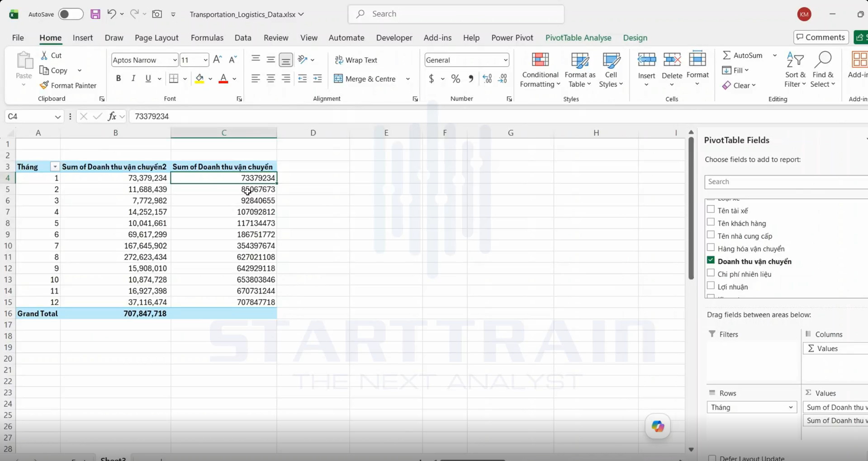This screenshot has width=868, height=461.
Task: Click Increase Decimal icon
Action: coord(487,79)
